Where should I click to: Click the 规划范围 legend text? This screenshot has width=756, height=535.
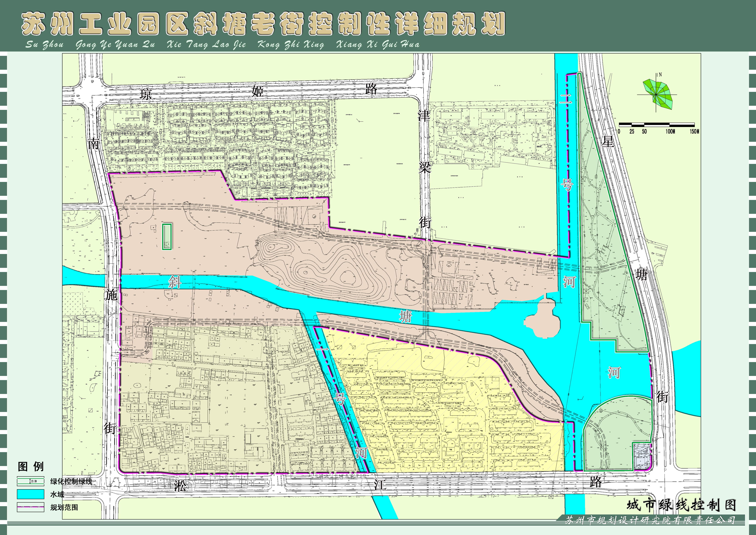(x=64, y=507)
